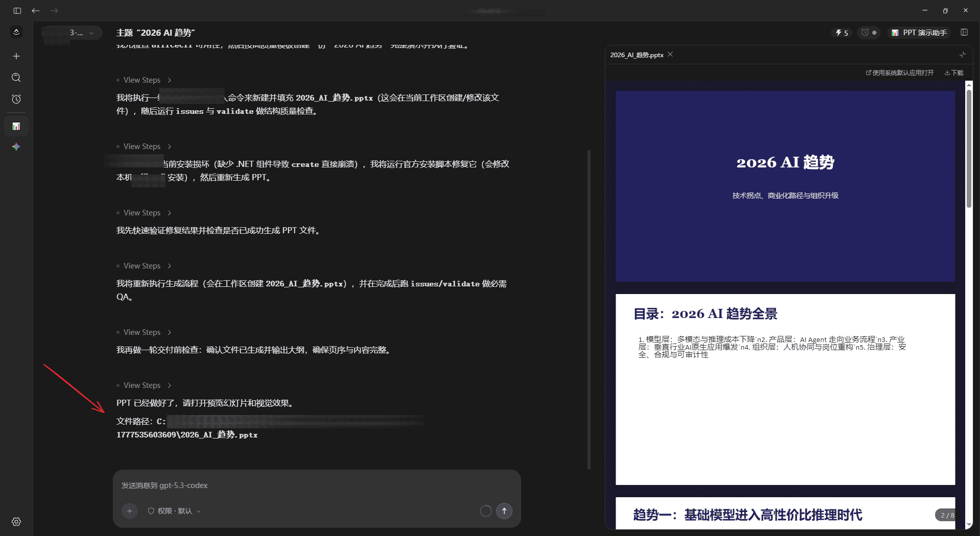The height and width of the screenshot is (536, 980).
Task: Open the 权限 · 默认 permissions dropdown
Action: 174,511
